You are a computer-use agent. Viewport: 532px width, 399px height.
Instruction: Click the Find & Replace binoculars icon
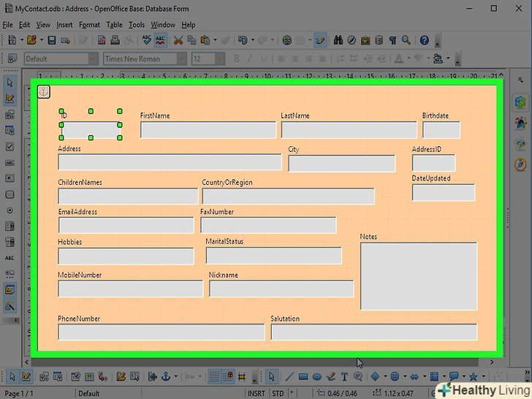pyautogui.click(x=338, y=40)
